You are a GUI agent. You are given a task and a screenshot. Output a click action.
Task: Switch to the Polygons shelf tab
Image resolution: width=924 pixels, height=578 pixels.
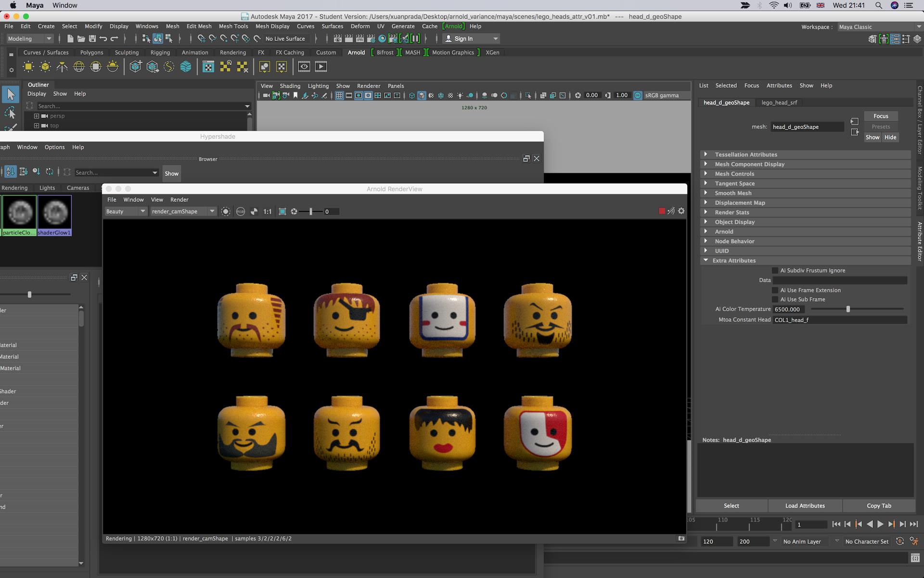(91, 53)
